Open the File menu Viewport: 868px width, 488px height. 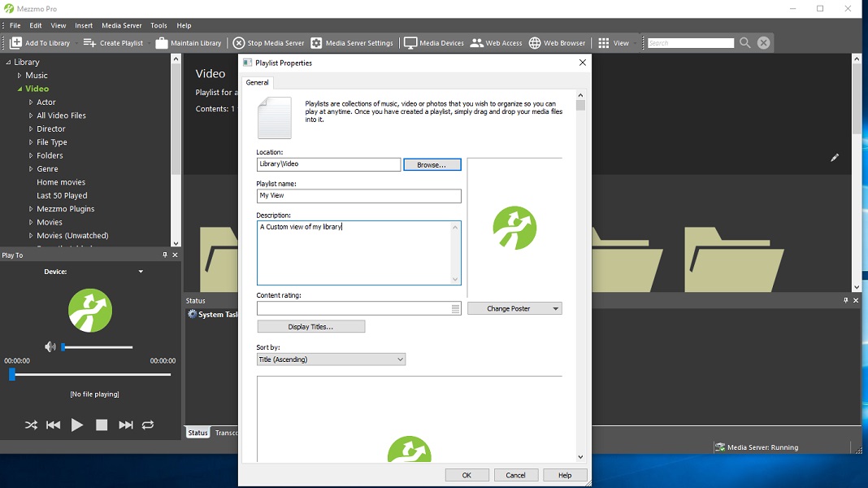coord(15,25)
